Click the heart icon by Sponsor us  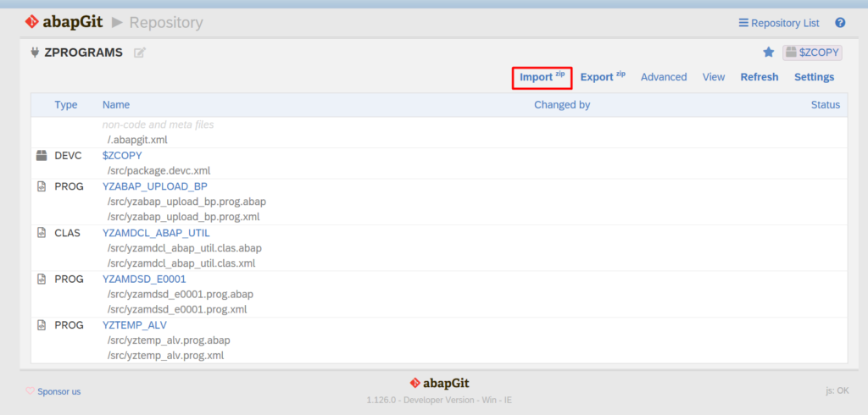(x=31, y=391)
